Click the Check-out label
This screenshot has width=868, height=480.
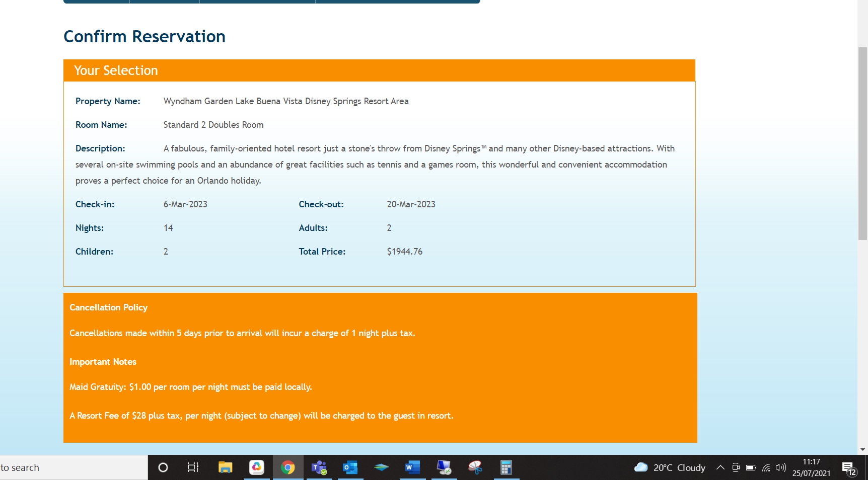click(x=321, y=204)
